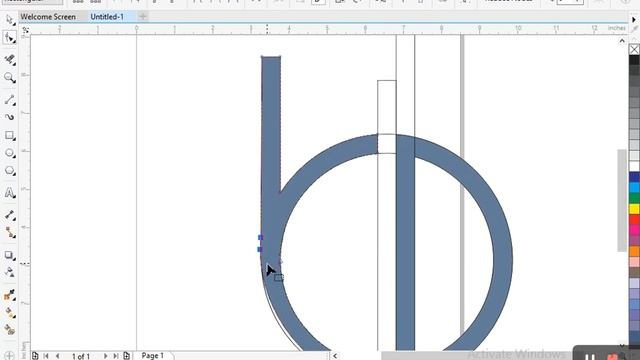Image resolution: width=640 pixels, height=360 pixels.
Task: Select the Crop tool
Action: pyautogui.click(x=9, y=59)
